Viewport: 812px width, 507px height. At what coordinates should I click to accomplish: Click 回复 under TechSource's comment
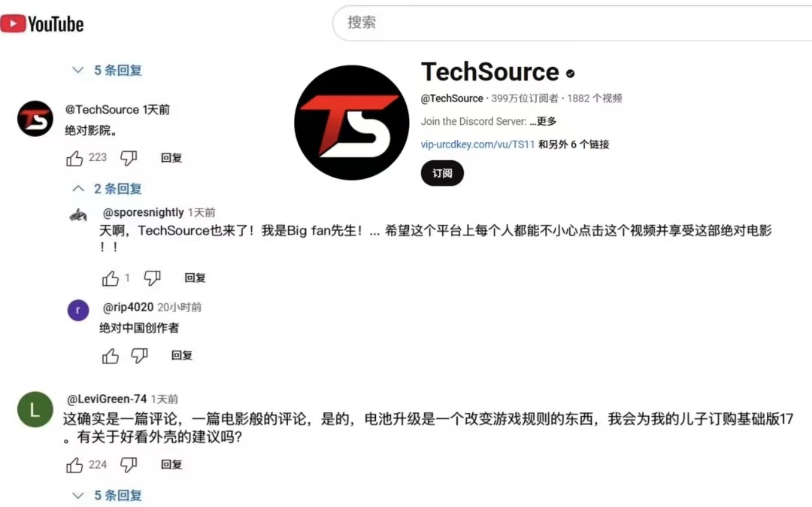click(171, 158)
